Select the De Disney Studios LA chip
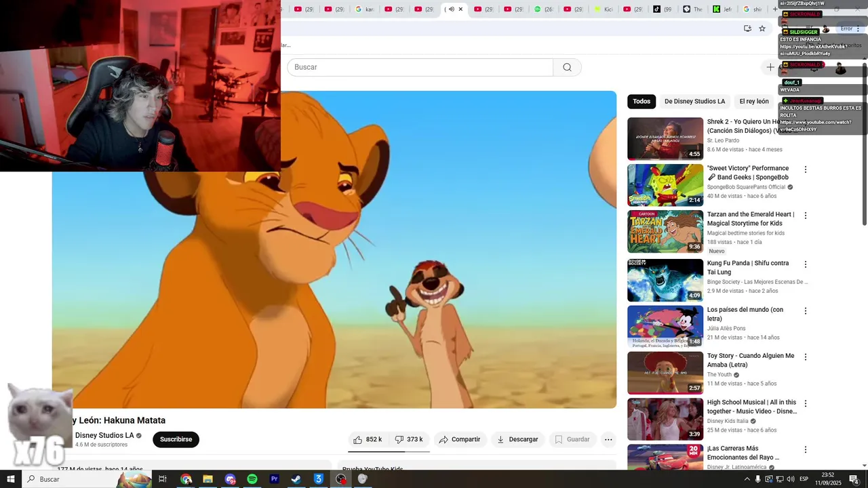The height and width of the screenshot is (488, 868). 694,102
